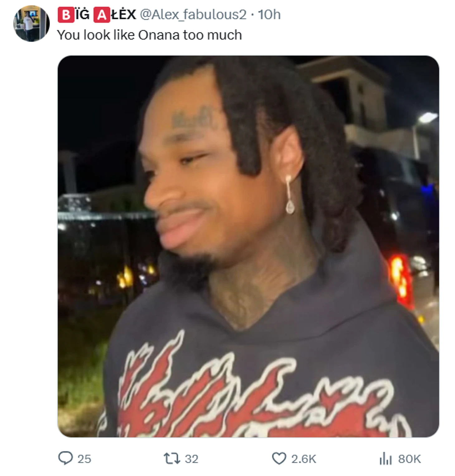The image size is (455, 476).
Task: Click the retweet arrows icon
Action: [172, 459]
